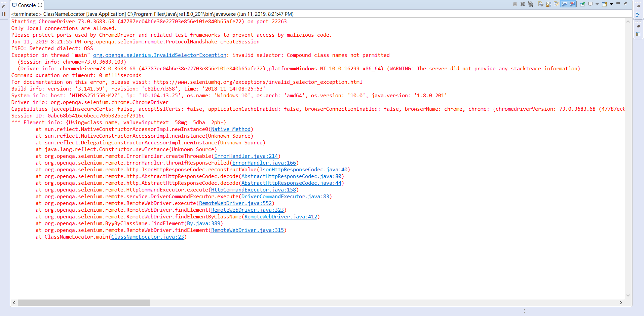Click the vertical scrollbar up arrow
The image size is (644, 316).
coord(628,22)
